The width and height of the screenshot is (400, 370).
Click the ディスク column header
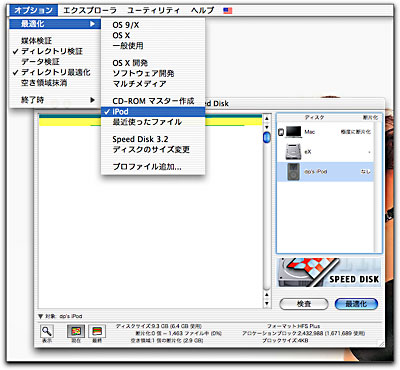pos(314,118)
